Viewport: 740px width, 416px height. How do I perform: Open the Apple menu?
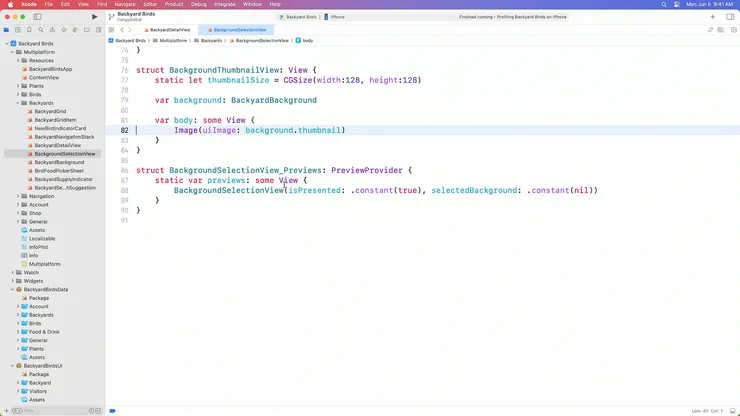click(10, 4)
